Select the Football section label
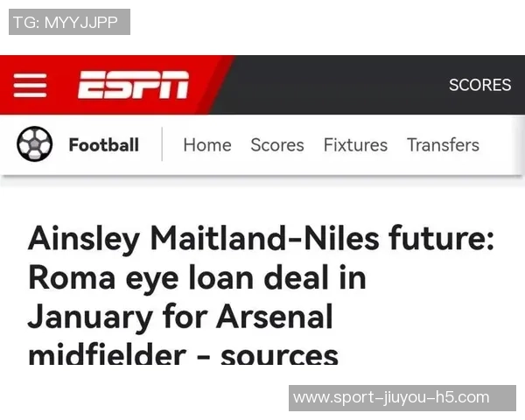This screenshot has width=525, height=420. (x=103, y=145)
